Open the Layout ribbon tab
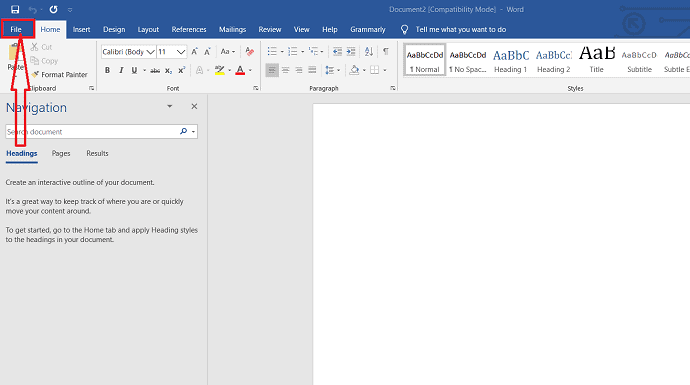The height and width of the screenshot is (385, 690). tap(148, 29)
